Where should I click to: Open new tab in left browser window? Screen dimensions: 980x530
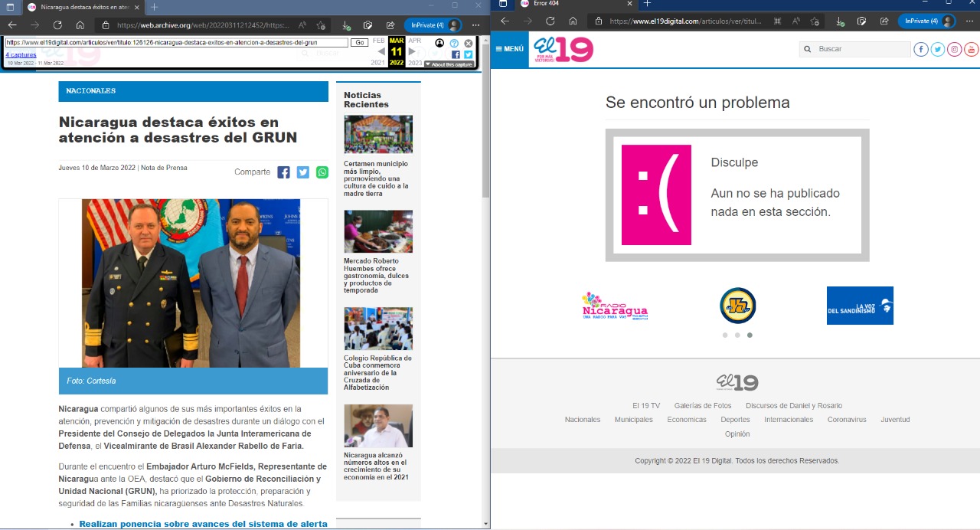click(x=154, y=7)
